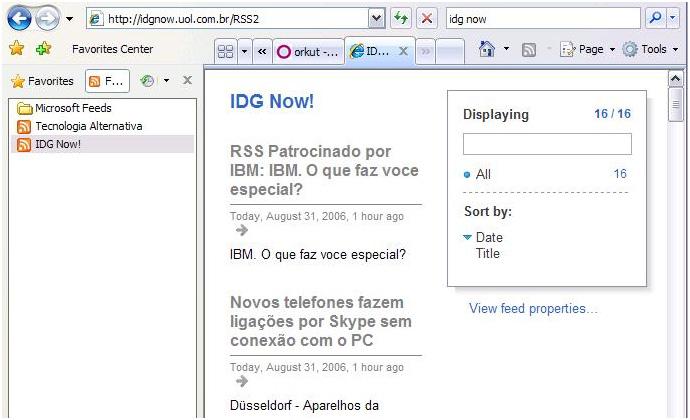Click the 'Favorites Center' label
The width and height of the screenshot is (690, 420).
(x=113, y=49)
